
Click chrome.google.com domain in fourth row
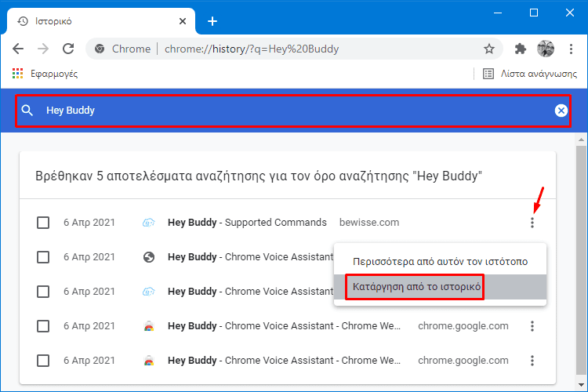[x=463, y=326]
